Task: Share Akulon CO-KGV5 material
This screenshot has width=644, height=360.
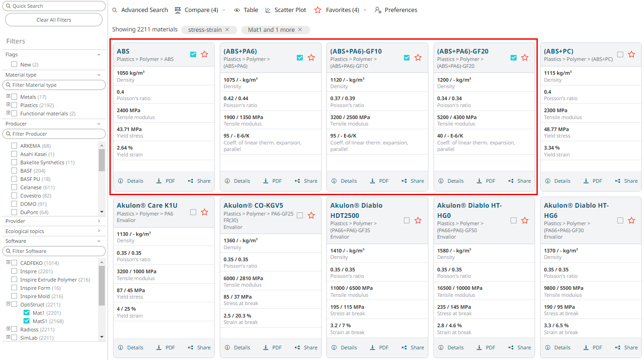Action: click(306, 348)
